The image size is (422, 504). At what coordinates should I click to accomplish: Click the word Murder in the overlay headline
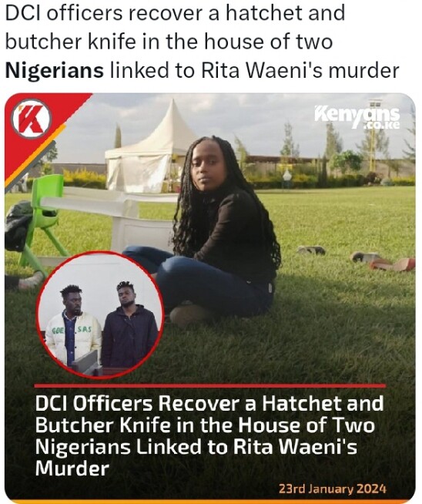72,469
